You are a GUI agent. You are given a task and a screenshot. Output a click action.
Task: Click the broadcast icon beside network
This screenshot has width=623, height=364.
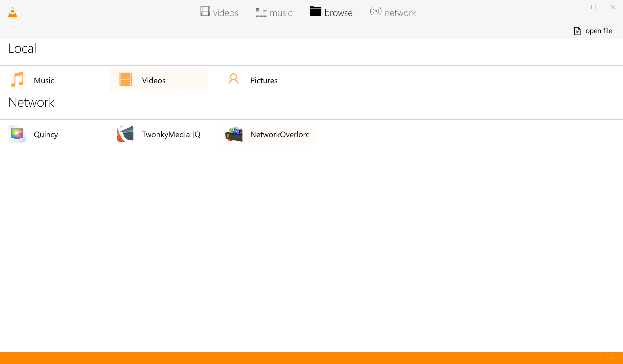point(375,12)
